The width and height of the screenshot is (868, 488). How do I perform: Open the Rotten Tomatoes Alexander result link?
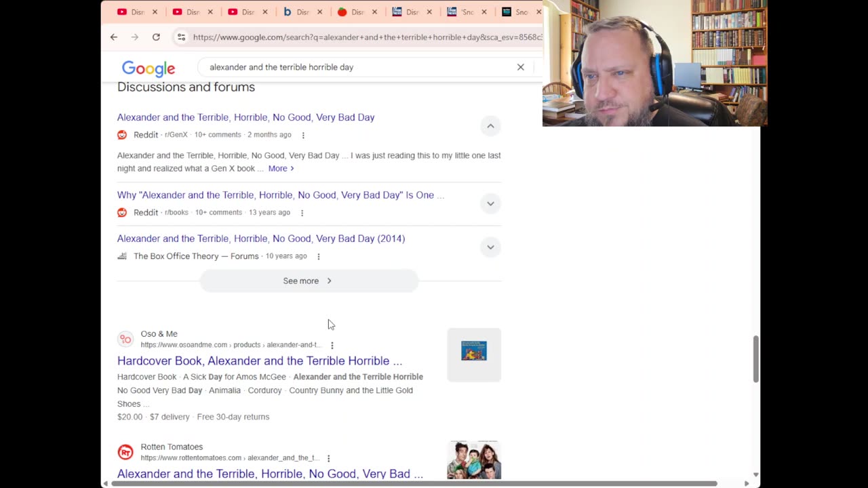pyautogui.click(x=270, y=474)
